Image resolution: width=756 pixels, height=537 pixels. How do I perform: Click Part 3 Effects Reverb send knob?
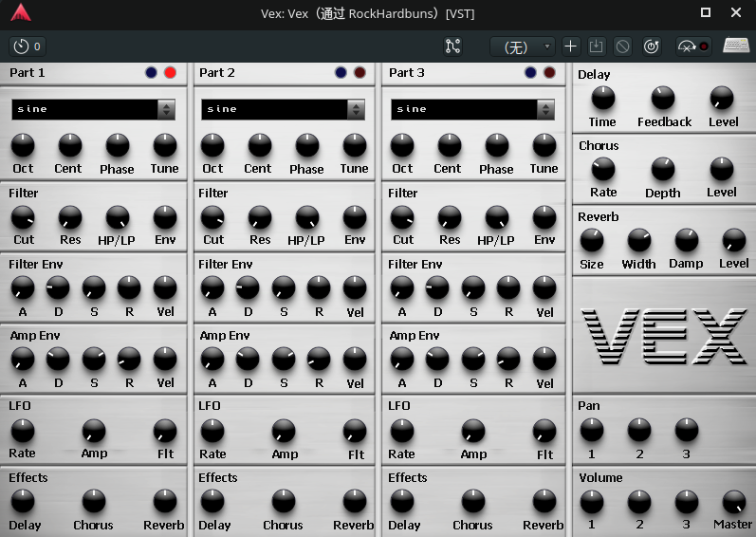(x=544, y=502)
